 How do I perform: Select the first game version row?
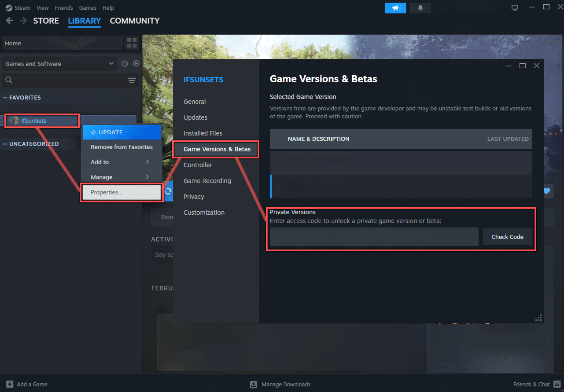(x=401, y=162)
